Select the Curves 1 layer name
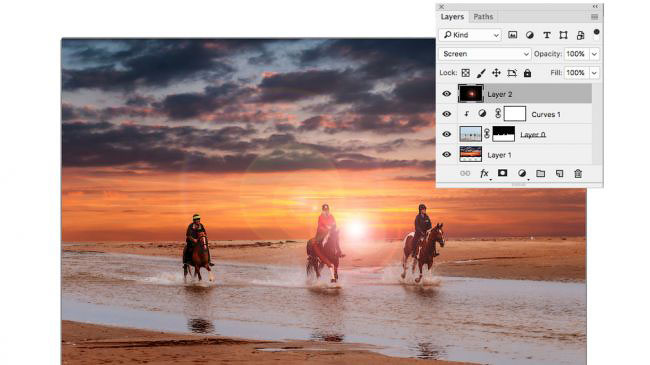Image resolution: width=650 pixels, height=365 pixels. click(x=546, y=114)
